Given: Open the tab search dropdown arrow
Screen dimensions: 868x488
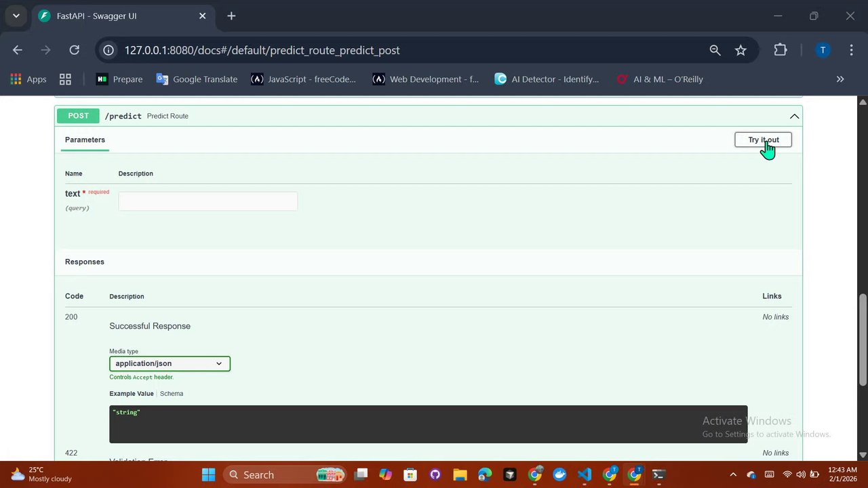Looking at the screenshot, I should coord(16,16).
